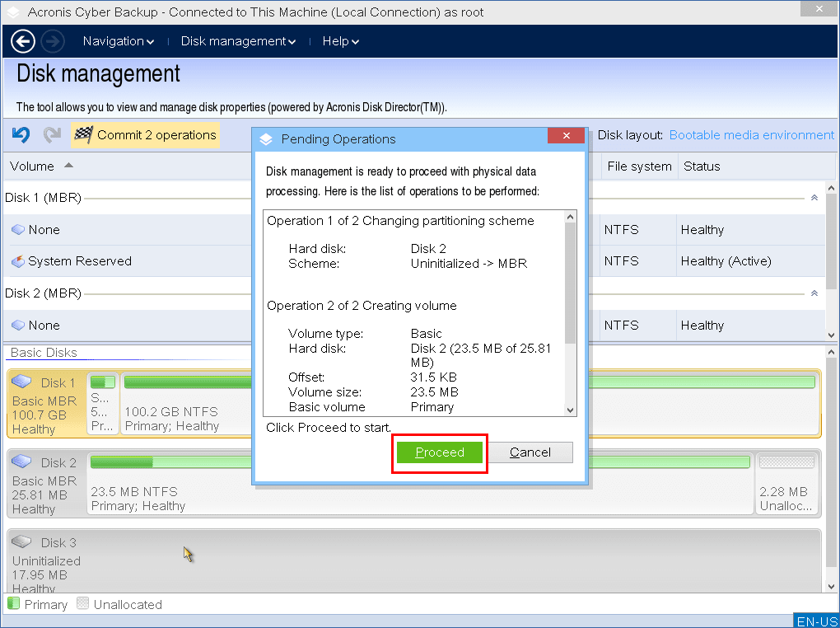Open the Bootable media environment link
The image size is (840, 628).
click(751, 135)
